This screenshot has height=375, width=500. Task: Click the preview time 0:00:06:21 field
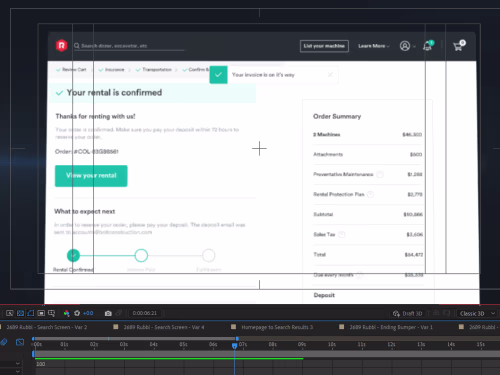pyautogui.click(x=145, y=313)
